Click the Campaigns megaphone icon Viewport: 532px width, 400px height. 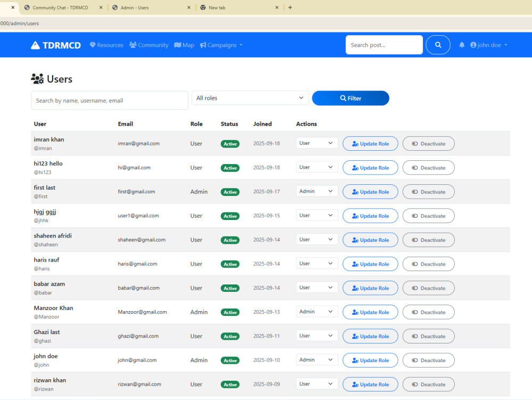click(x=203, y=45)
